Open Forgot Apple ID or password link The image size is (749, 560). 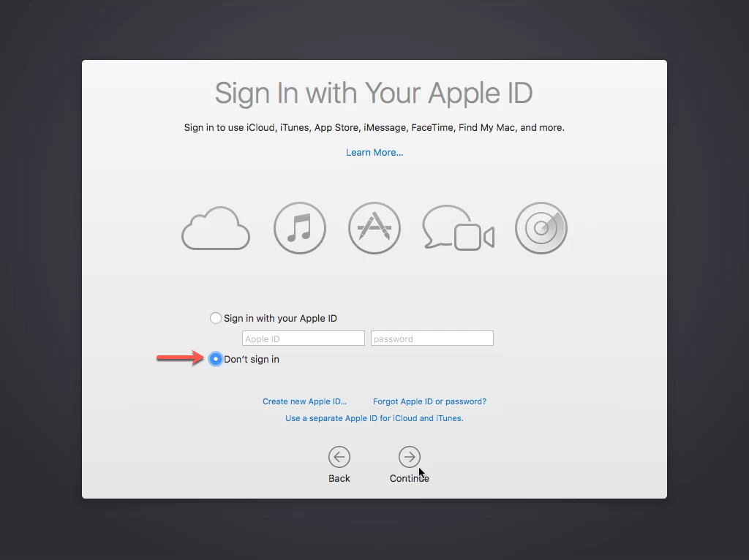(429, 401)
